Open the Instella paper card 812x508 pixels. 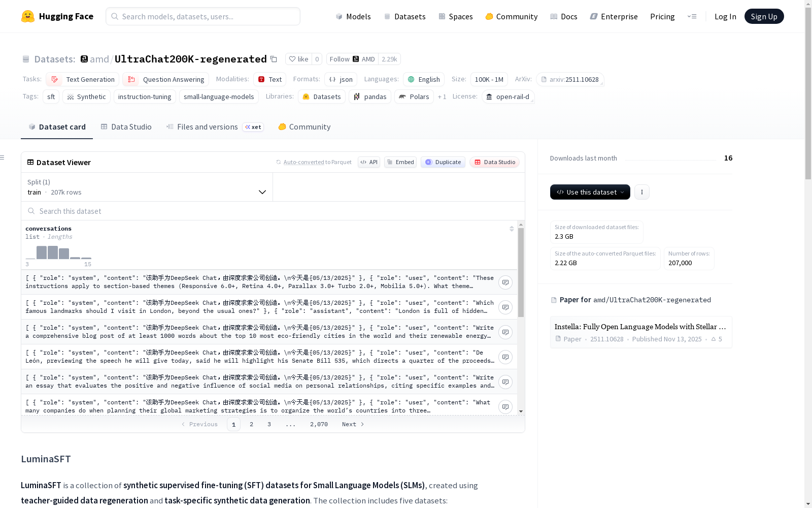coord(641,332)
